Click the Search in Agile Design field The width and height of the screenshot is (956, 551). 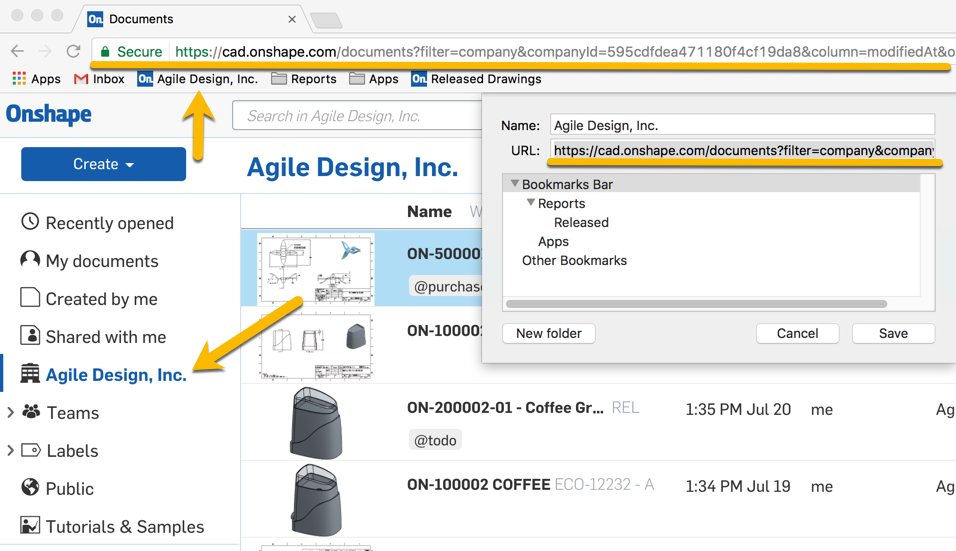click(357, 116)
